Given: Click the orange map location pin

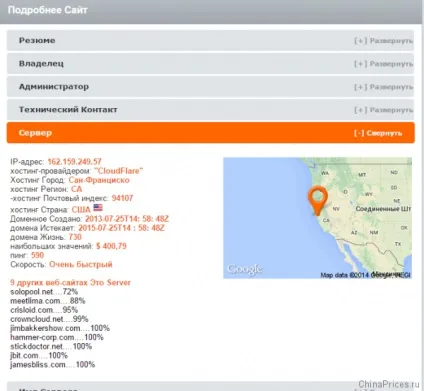Looking at the screenshot, I should 317,200.
